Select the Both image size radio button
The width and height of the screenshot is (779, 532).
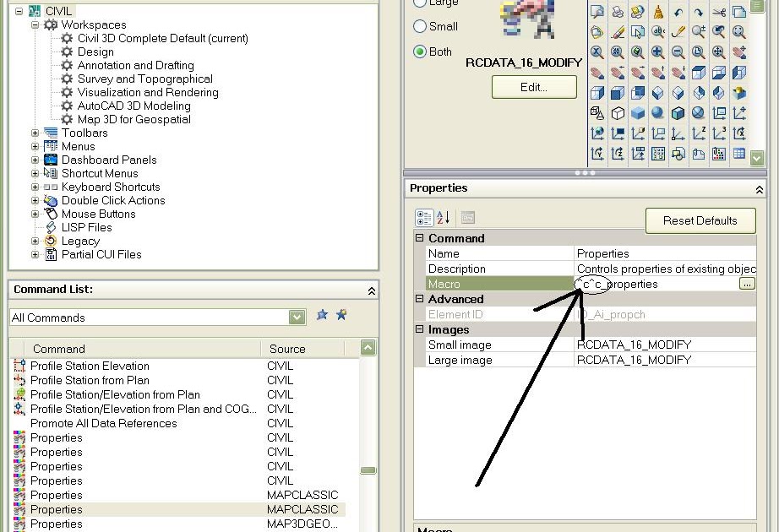(420, 51)
